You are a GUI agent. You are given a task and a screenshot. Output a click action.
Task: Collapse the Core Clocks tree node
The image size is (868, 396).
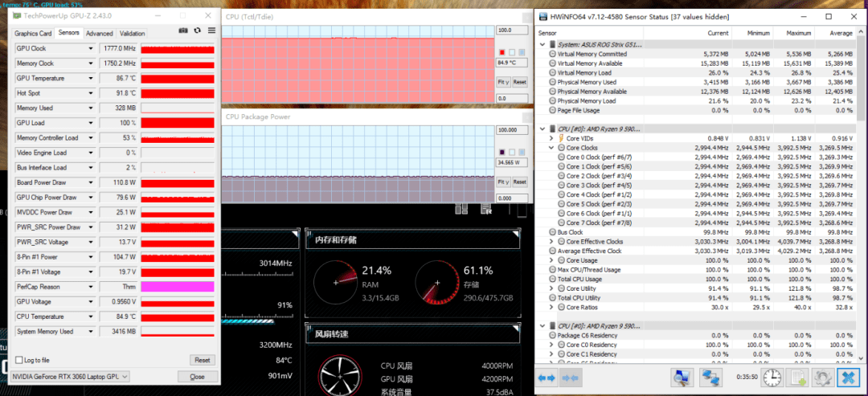tap(551, 148)
